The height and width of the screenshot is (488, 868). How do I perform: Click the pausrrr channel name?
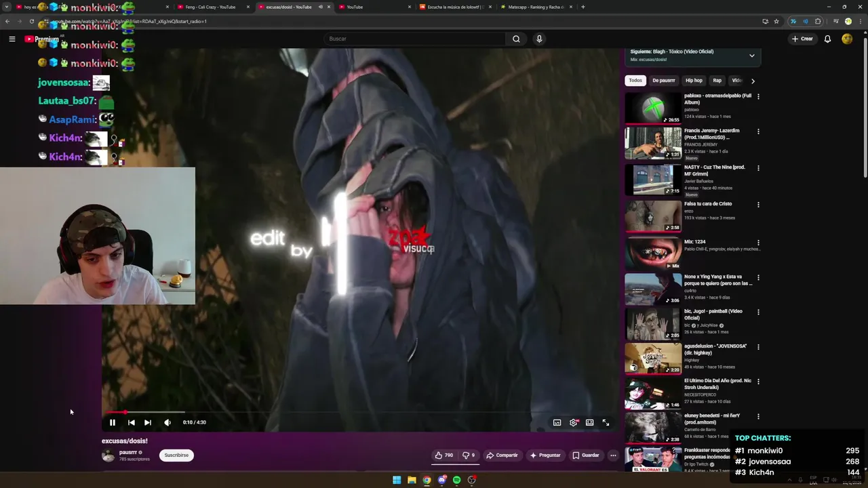click(128, 452)
